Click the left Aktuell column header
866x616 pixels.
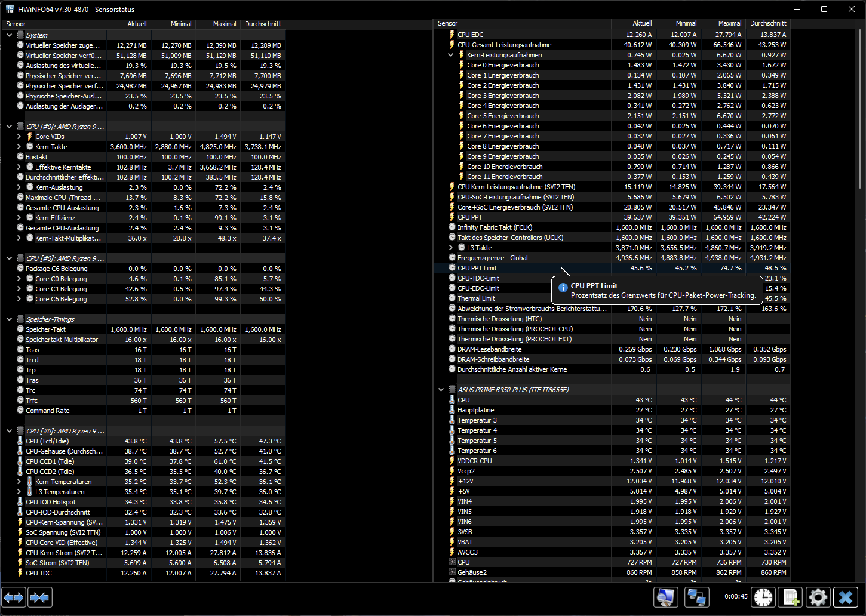click(x=128, y=24)
